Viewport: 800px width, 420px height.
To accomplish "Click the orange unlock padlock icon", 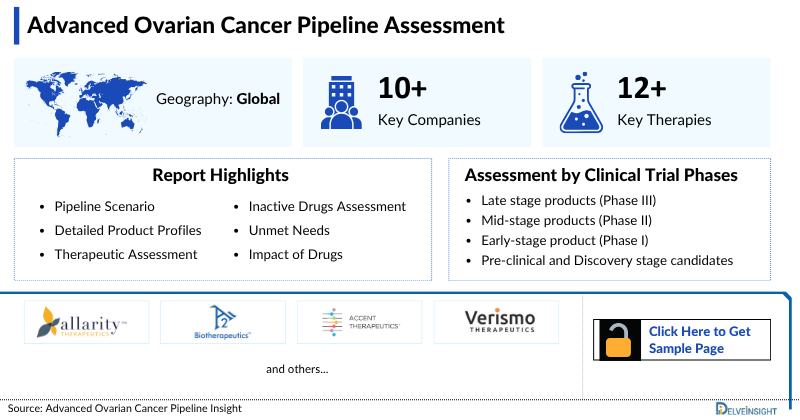I will click(x=619, y=340).
